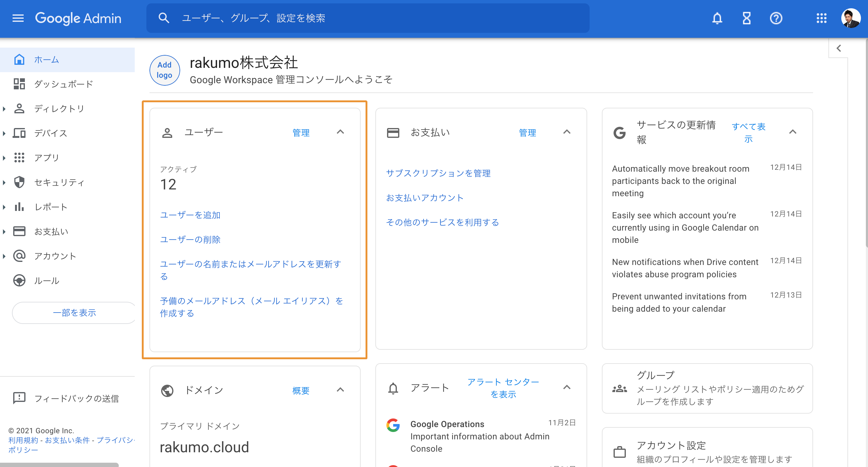868x467 pixels.
Task: Click the Account at-sign icon
Action: tap(19, 256)
